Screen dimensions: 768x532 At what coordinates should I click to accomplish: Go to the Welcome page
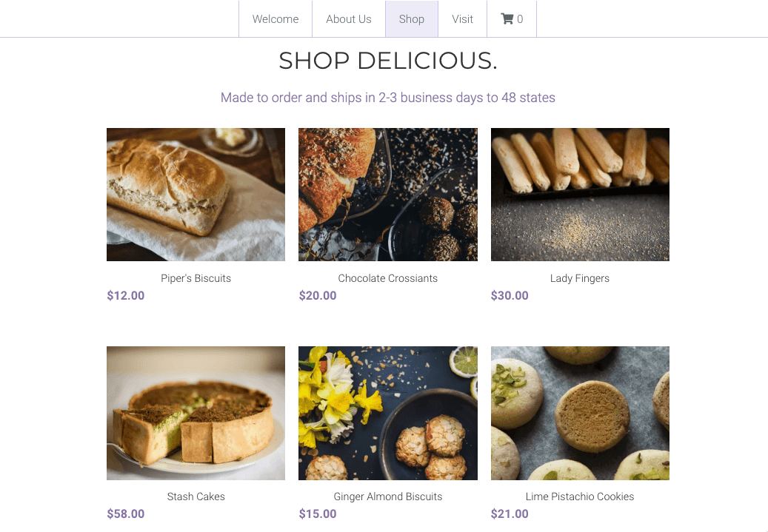(276, 19)
